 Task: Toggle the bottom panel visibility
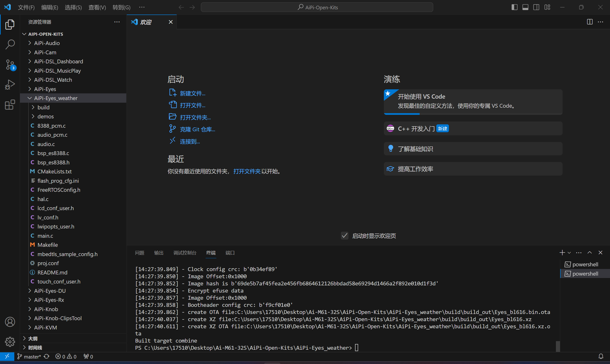(525, 7)
